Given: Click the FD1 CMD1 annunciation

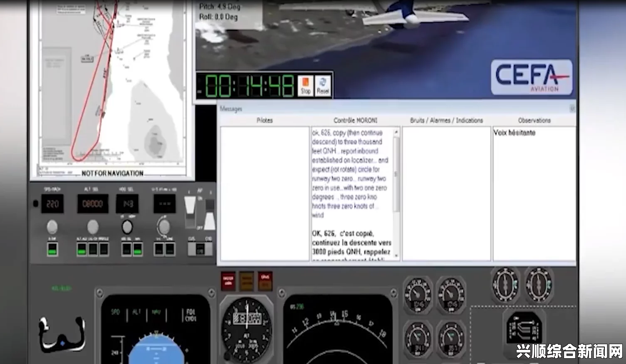Looking at the screenshot, I should click(191, 315).
